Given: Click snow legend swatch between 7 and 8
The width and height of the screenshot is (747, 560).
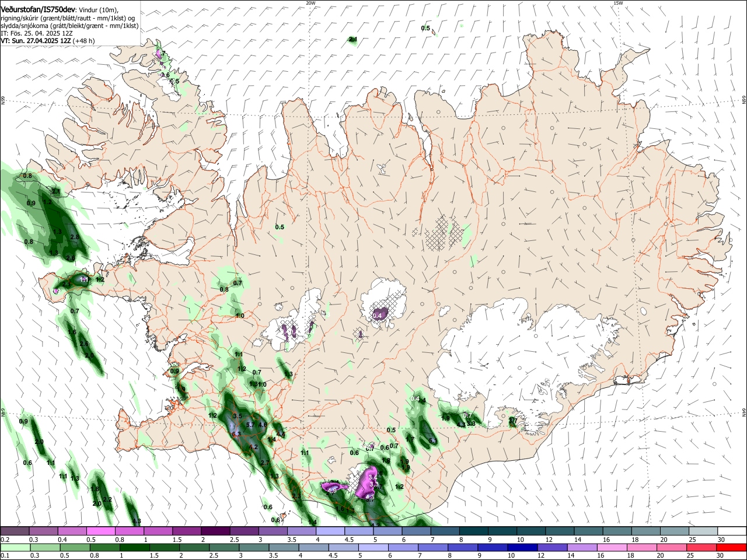Looking at the screenshot, I should click(x=445, y=531).
